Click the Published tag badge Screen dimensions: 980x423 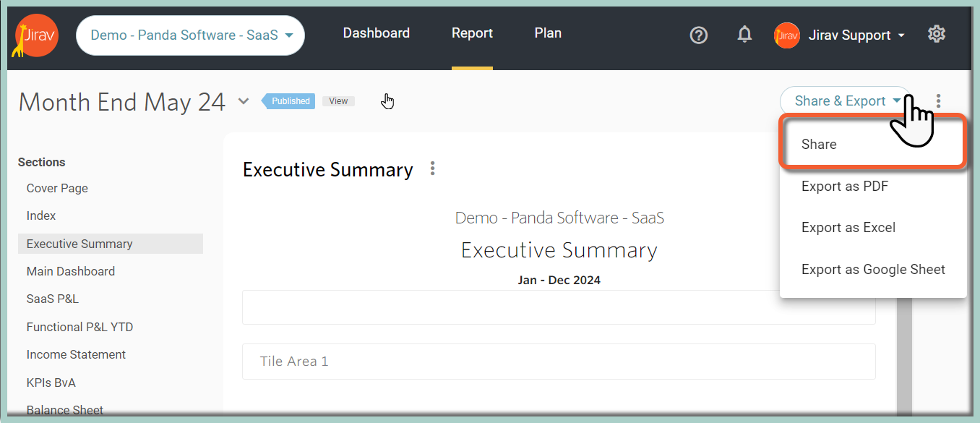tap(288, 101)
